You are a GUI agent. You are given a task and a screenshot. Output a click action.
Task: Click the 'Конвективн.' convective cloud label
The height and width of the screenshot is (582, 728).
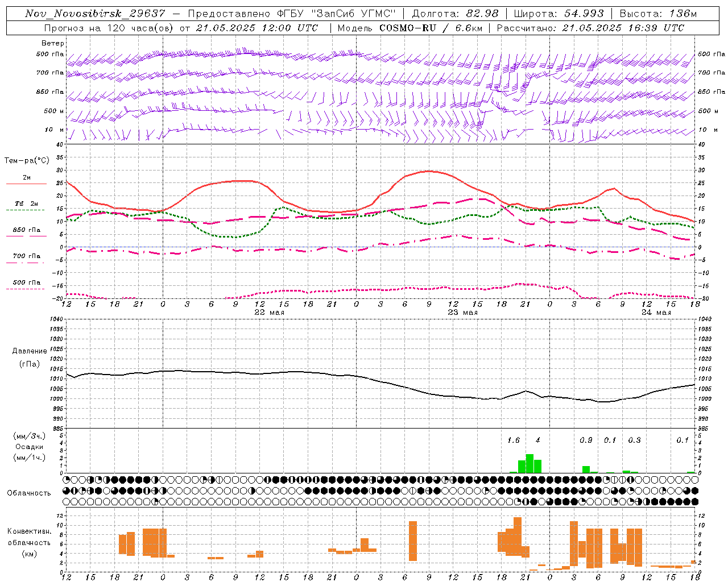[30, 531]
